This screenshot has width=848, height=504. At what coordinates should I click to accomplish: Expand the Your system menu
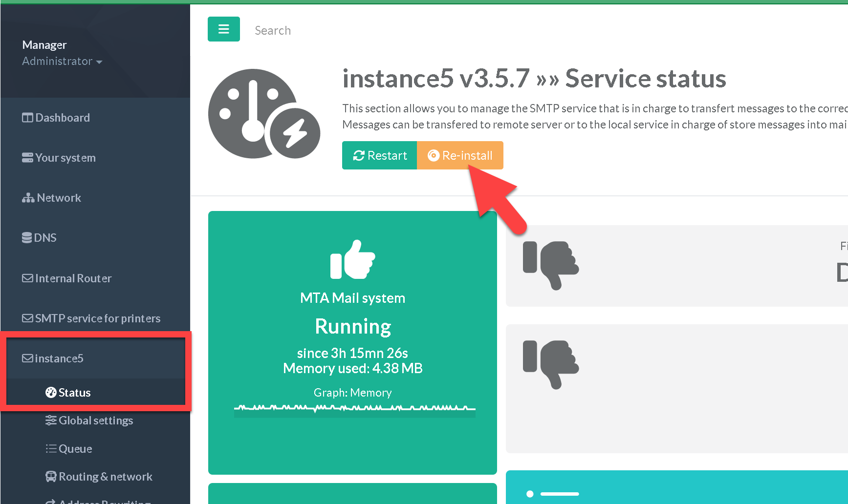coord(65,158)
